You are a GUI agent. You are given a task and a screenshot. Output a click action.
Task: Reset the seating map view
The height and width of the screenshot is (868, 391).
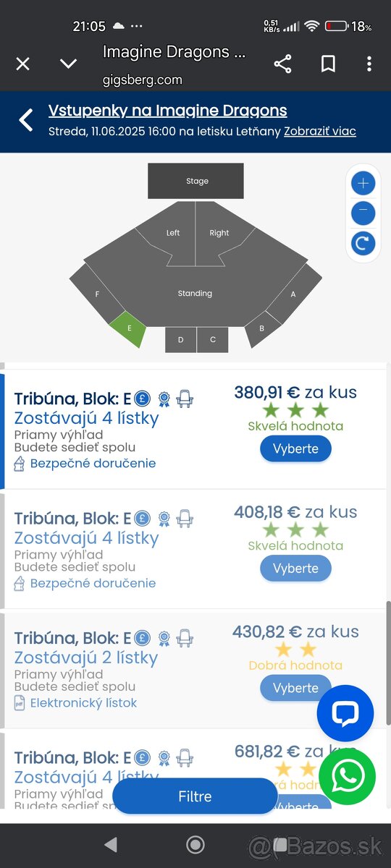pos(363,243)
